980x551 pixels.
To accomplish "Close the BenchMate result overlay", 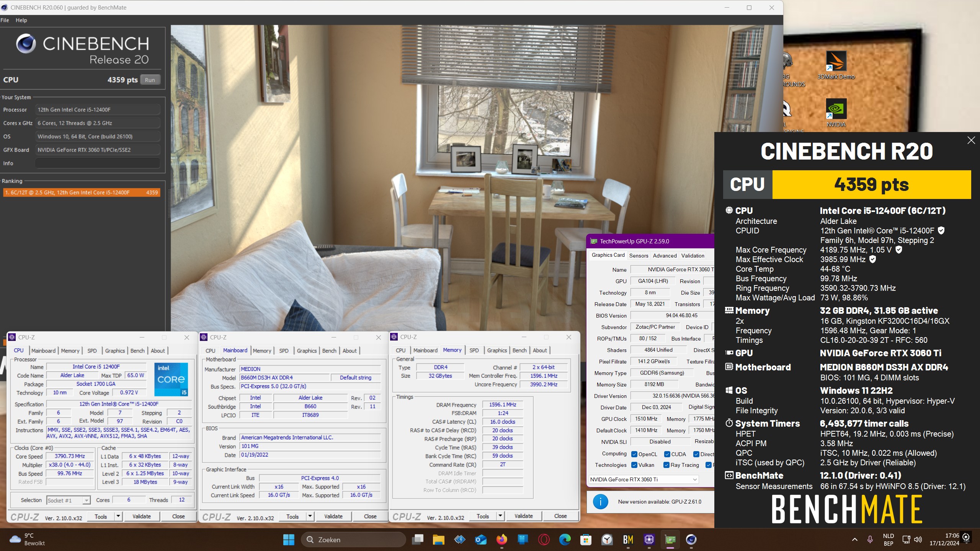I will coord(971,140).
